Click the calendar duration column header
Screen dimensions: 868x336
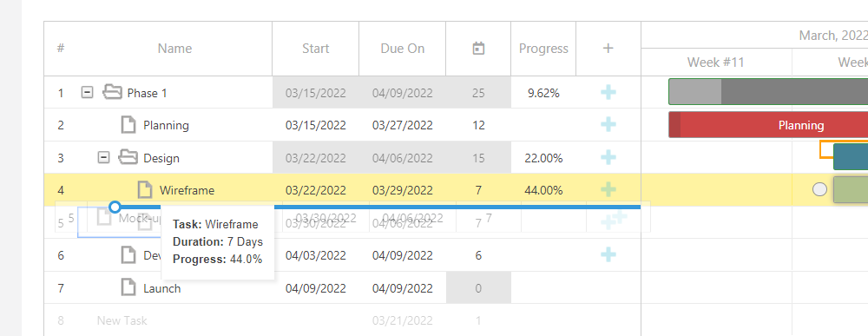pyautogui.click(x=478, y=48)
